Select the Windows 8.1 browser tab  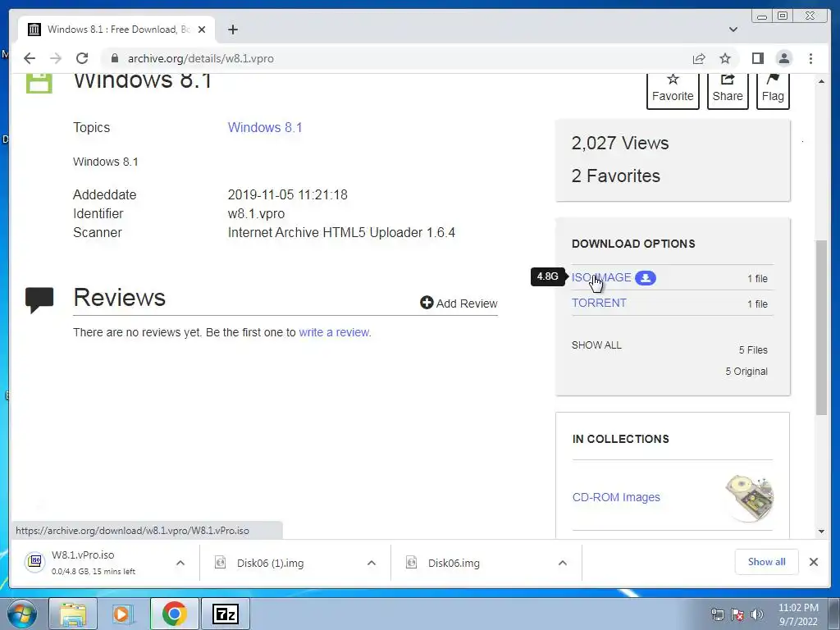point(116,30)
